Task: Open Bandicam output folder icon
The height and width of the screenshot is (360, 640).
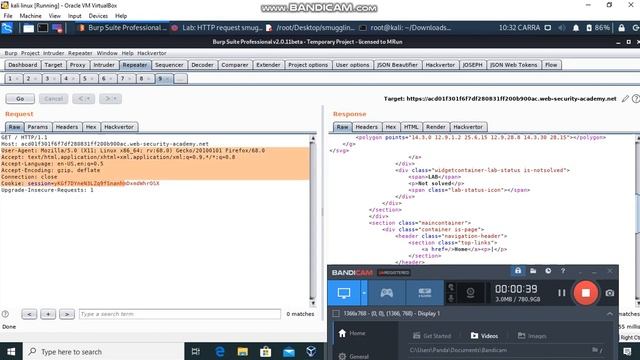Action: click(533, 271)
